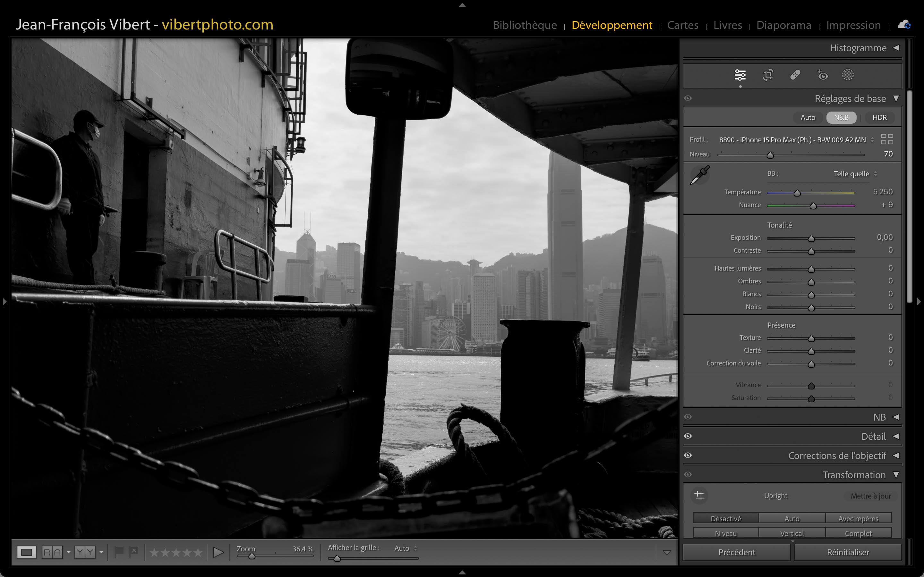Toggle the N&B treatment button
The width and height of the screenshot is (924, 577).
(841, 118)
